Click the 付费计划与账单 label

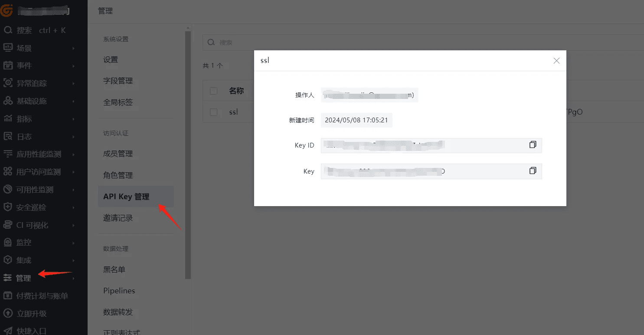point(42,296)
